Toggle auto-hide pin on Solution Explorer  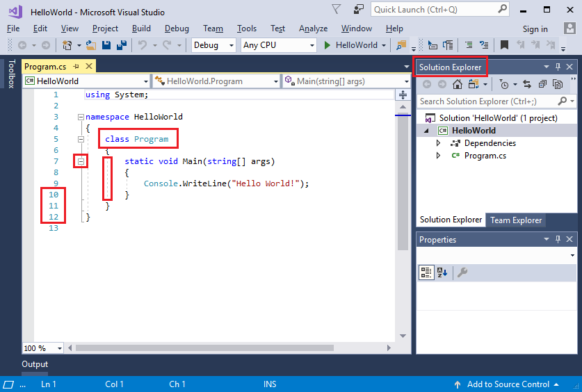(558, 67)
